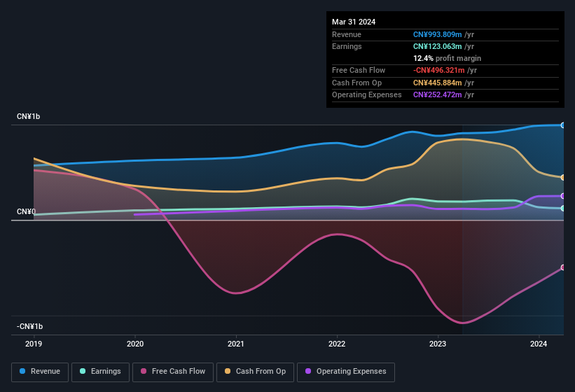Click the cash from op value CN¥445.884m
Screen dimensions: 575x392
tap(437, 83)
